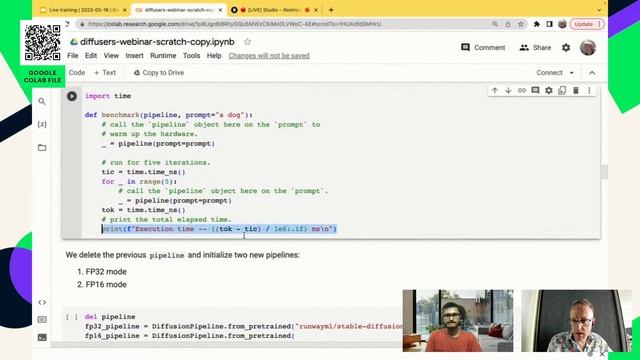Click zoom magnifier in address bar
Viewport: 640px width, 360px height.
[495, 24]
